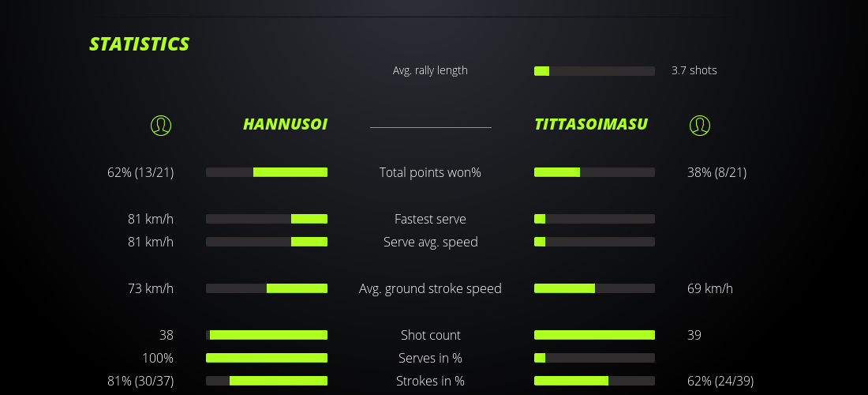Click HANNUSOI's Serves in % bar
Viewport: 868px width, 395px height.
(x=267, y=358)
